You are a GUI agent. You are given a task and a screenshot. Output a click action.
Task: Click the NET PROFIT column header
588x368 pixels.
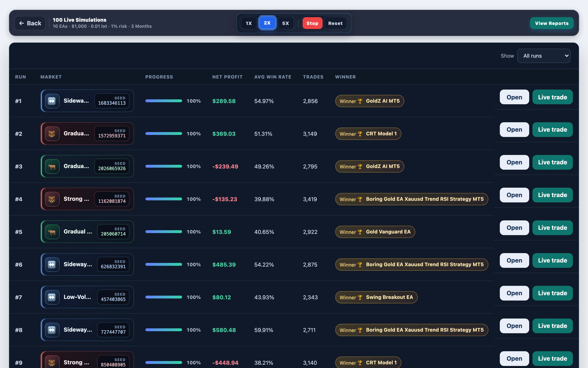tap(227, 77)
